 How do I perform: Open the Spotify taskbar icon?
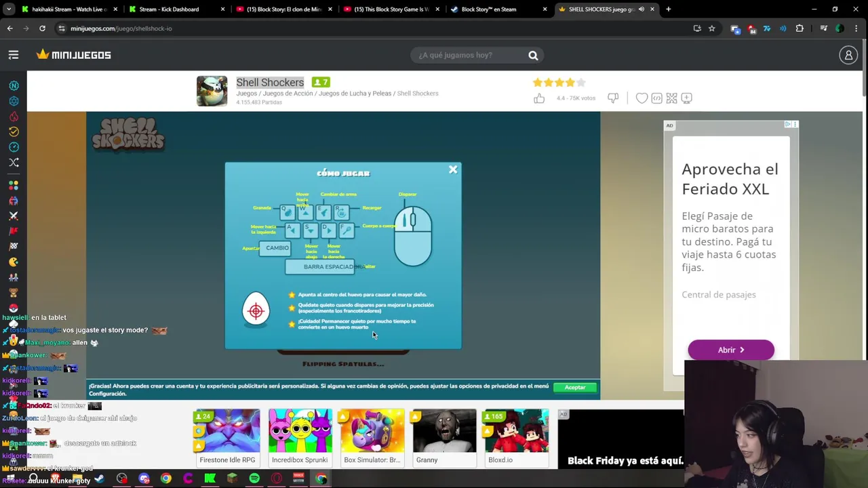tap(254, 479)
